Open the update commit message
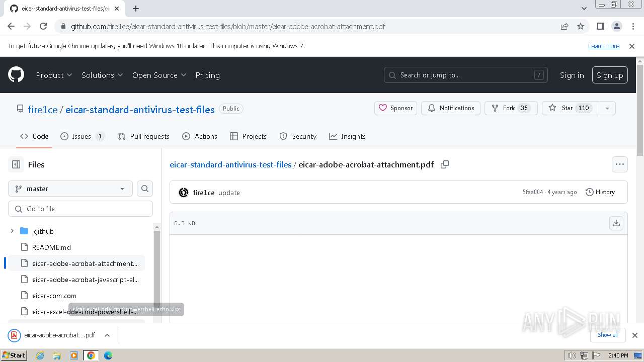This screenshot has width=644, height=362. [229, 193]
